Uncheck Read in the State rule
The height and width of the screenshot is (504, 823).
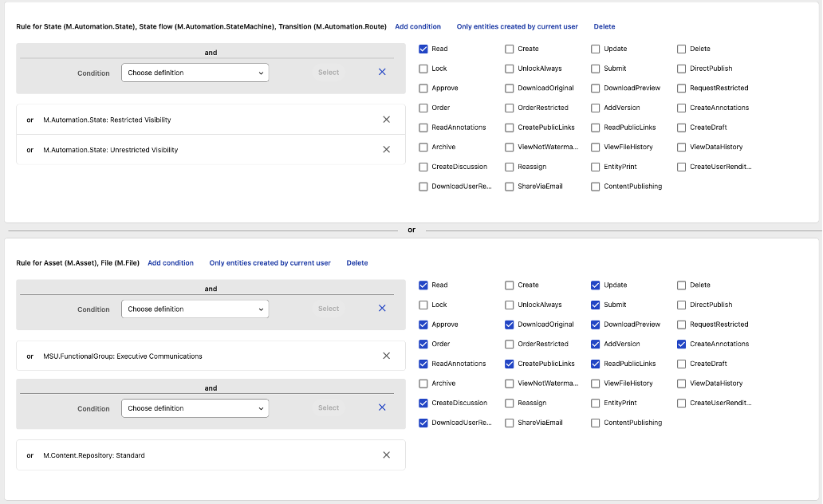(x=423, y=49)
